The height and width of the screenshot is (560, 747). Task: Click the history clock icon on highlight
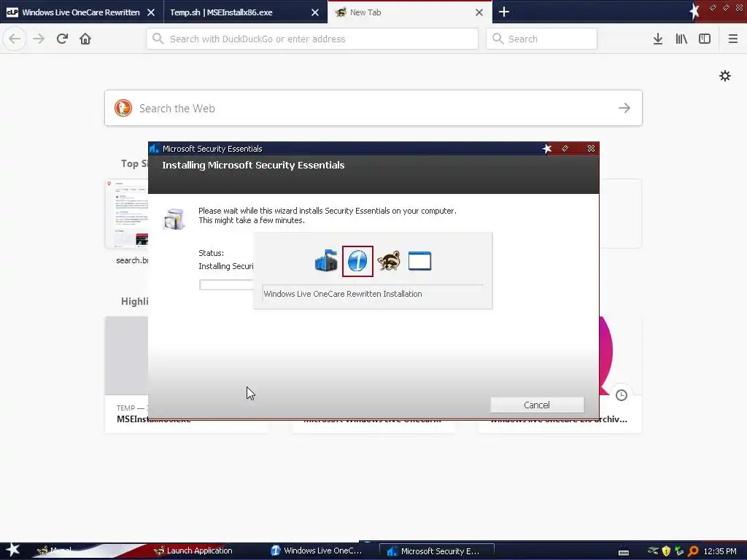[622, 394]
